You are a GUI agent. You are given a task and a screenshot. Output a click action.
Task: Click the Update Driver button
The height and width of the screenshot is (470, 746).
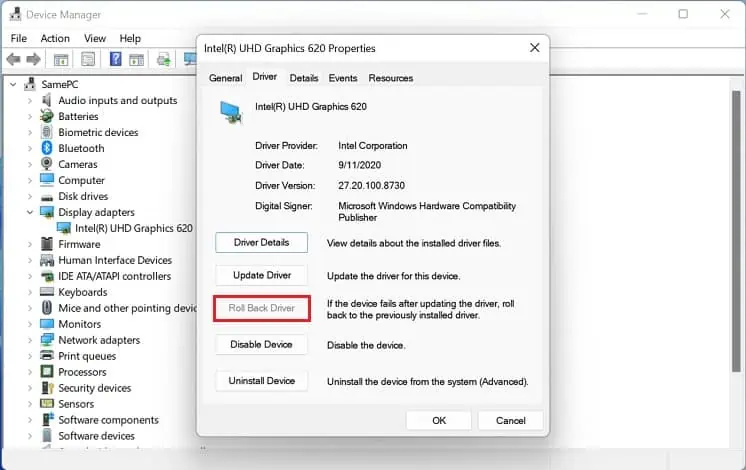pos(262,275)
